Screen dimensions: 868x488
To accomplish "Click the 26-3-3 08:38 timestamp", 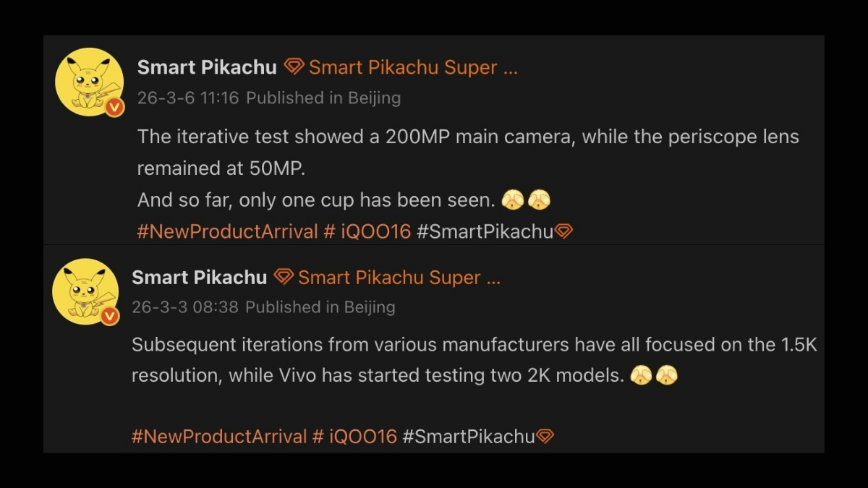I will tap(185, 307).
